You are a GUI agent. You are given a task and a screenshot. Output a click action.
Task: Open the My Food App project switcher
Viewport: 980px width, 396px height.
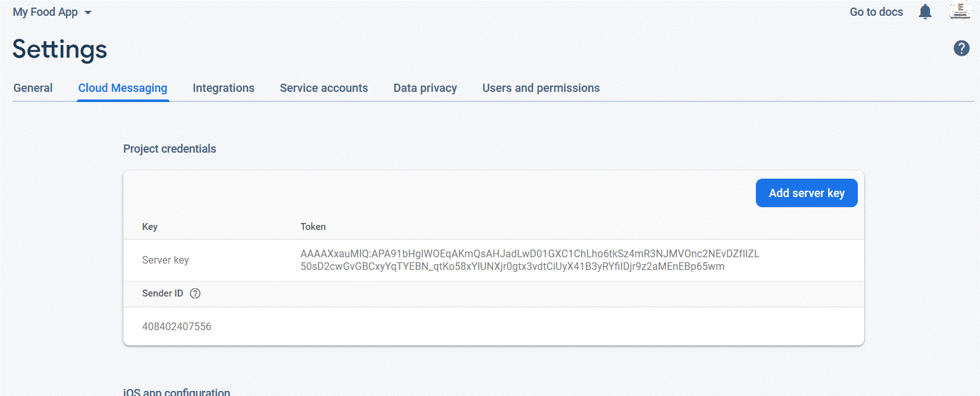(x=46, y=11)
